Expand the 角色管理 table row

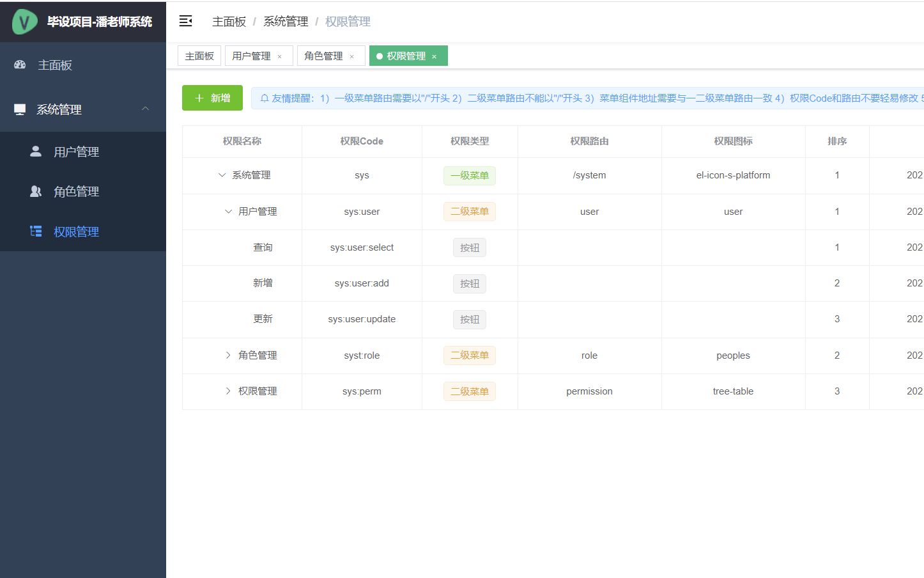point(228,355)
